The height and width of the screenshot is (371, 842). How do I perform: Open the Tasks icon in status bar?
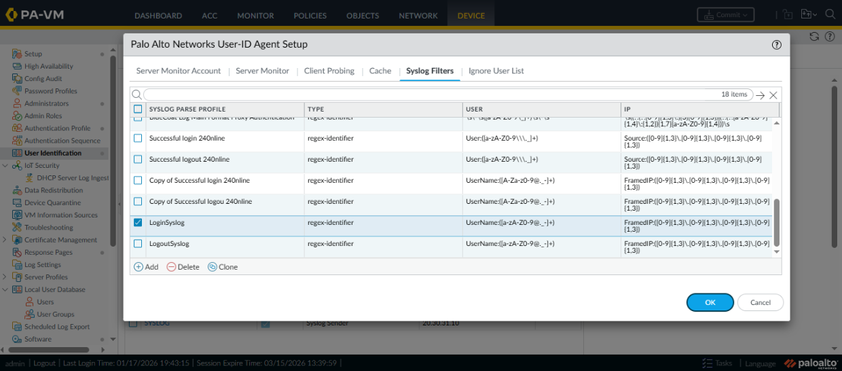[x=707, y=363]
